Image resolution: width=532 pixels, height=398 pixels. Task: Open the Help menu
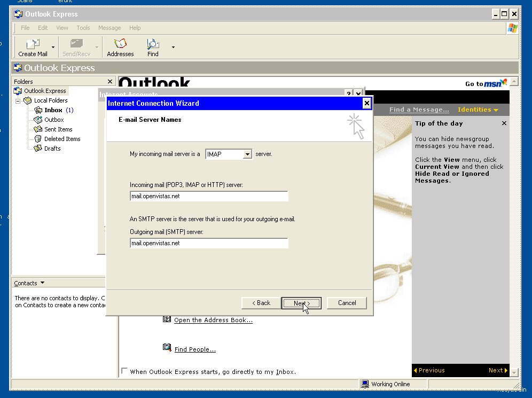135,28
